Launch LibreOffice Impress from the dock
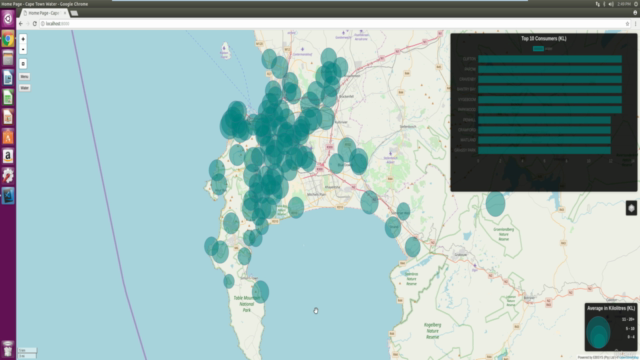640x360 pixels. point(8,117)
